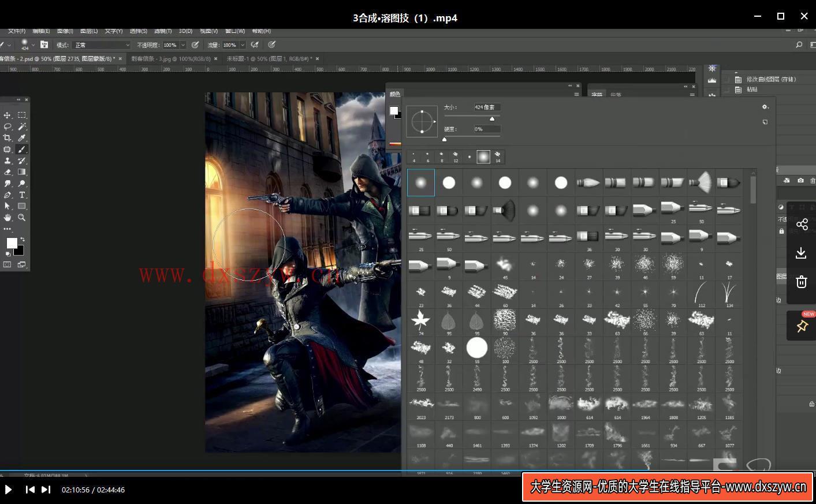Screen dimensions: 816x504
Task: Change screen mode button in toolbox
Action: point(22,265)
